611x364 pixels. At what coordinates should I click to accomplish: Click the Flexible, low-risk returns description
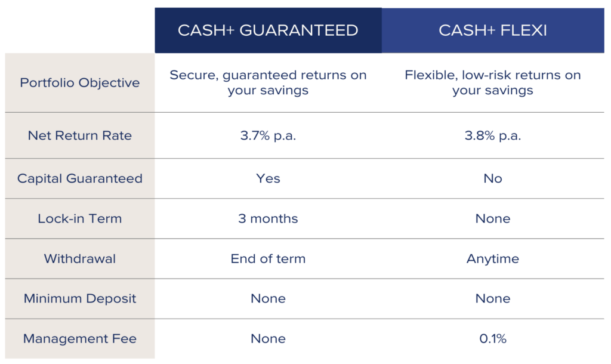tap(493, 82)
